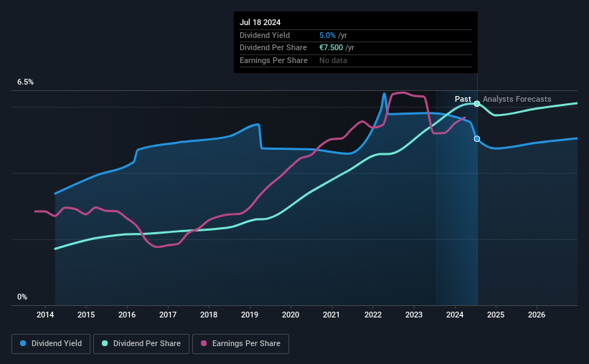Screen dimensions: 589x364
Task: Click the 2019 x-axis label
Action: pyautogui.click(x=250, y=315)
